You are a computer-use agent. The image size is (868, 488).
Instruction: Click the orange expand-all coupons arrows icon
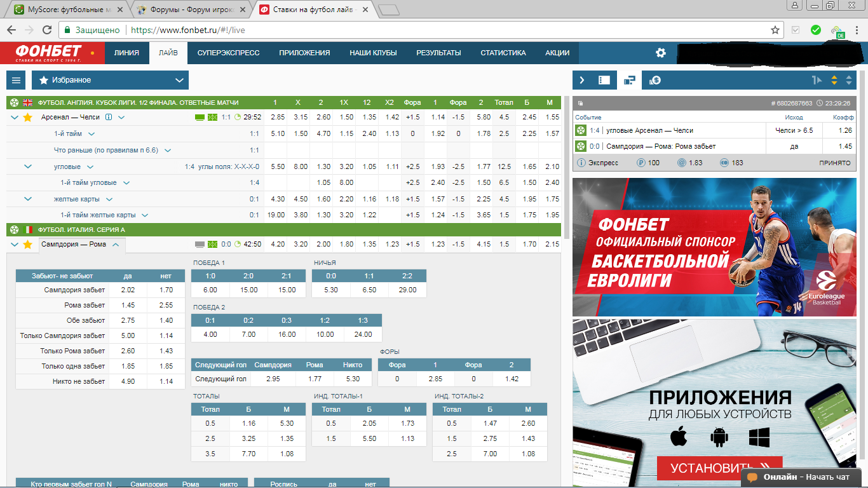(x=834, y=80)
